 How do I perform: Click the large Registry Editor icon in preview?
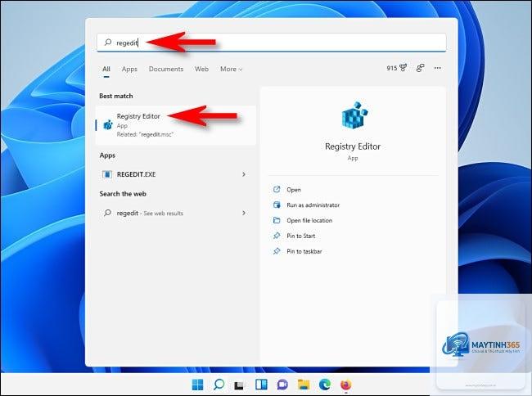click(x=354, y=115)
